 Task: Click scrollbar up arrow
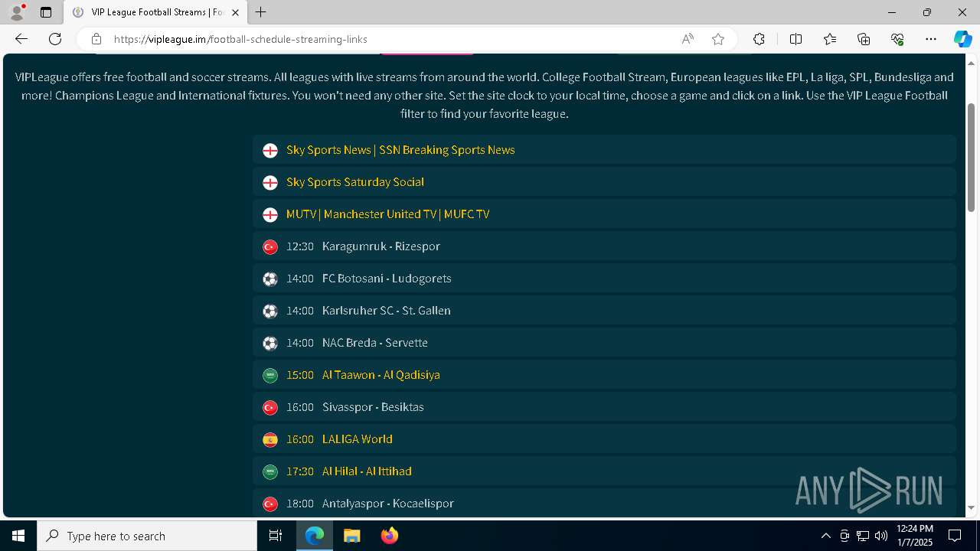pyautogui.click(x=972, y=62)
